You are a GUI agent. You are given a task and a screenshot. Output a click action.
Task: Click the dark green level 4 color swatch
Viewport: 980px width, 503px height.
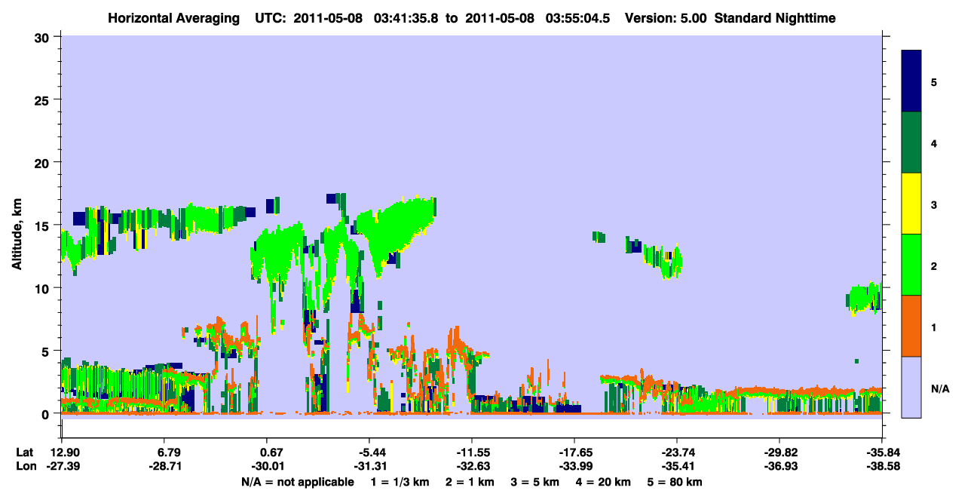[911, 143]
